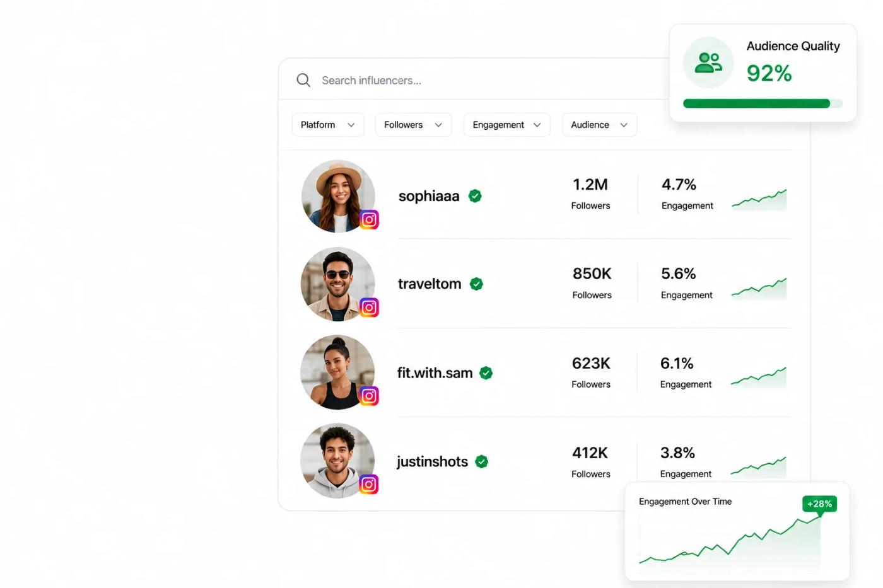Click verified checkmark next to fit.with.sam
This screenshot has height=588, width=883.
coord(486,373)
